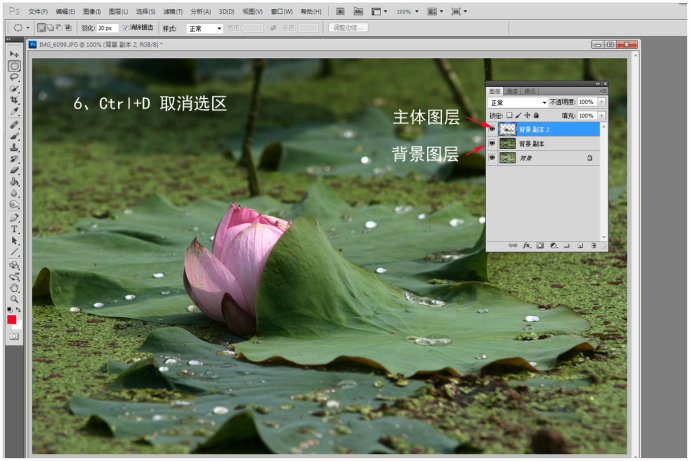Add a layer style with fx icon
Viewport: 690px width, 461px height.
[526, 245]
